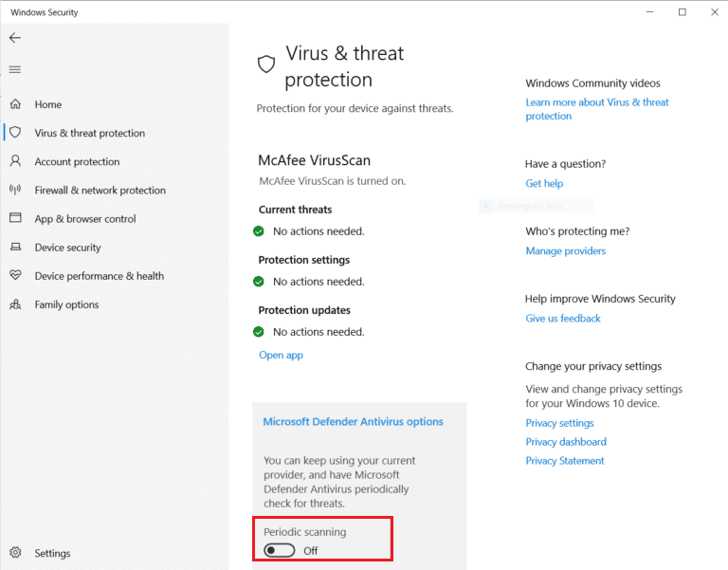The height and width of the screenshot is (570, 728).
Task: Select the Account protection person icon
Action: click(15, 161)
